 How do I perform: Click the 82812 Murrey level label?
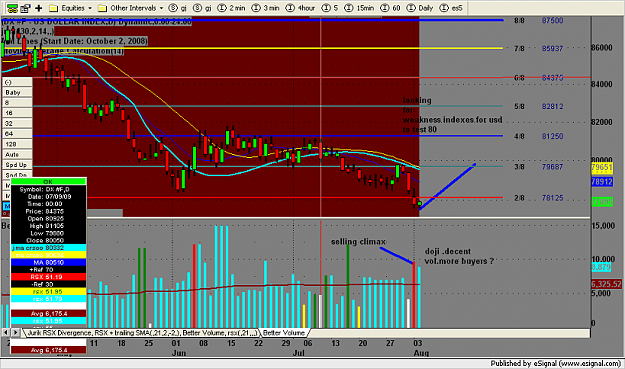point(552,106)
